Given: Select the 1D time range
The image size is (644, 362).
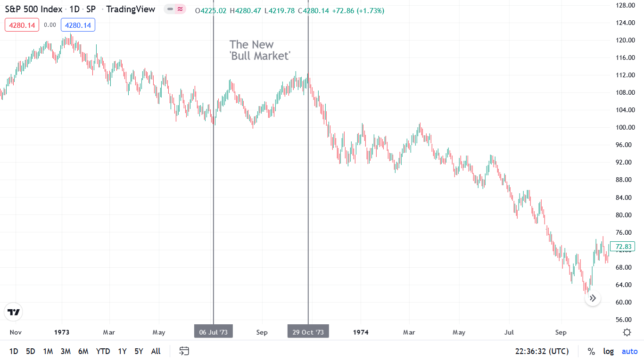Looking at the screenshot, I should (14, 351).
